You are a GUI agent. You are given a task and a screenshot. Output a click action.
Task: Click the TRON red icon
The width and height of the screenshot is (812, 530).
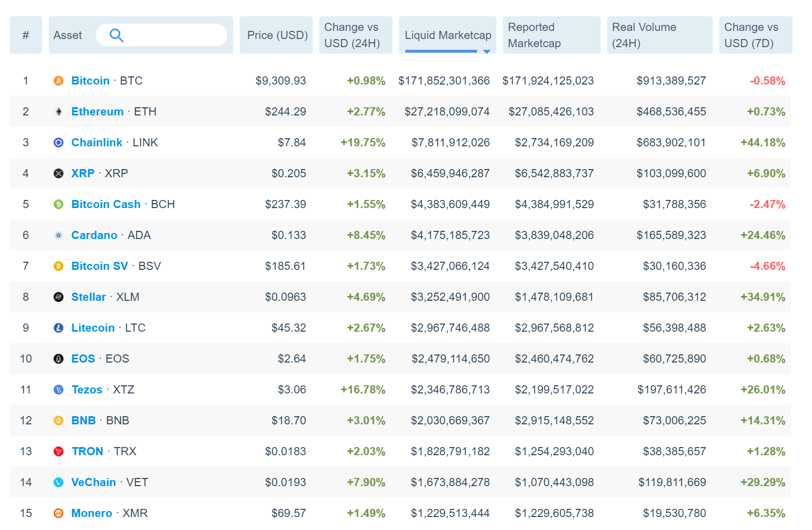pyautogui.click(x=59, y=451)
